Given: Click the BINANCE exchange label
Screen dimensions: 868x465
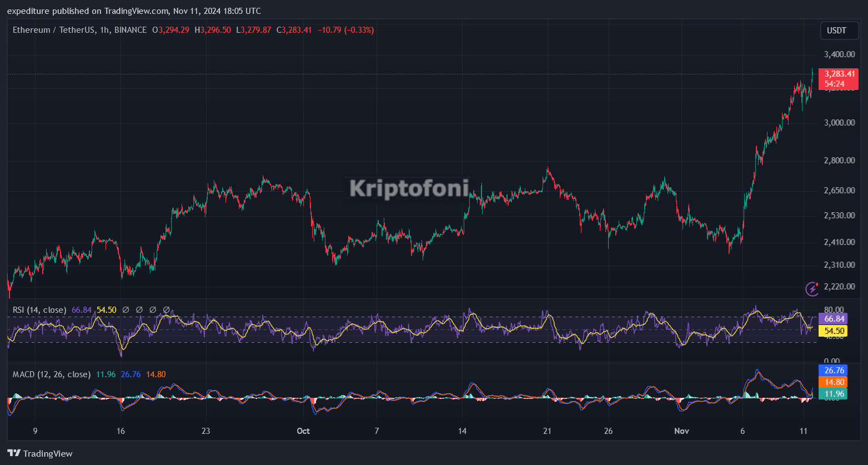Looking at the screenshot, I should pyautogui.click(x=131, y=30).
